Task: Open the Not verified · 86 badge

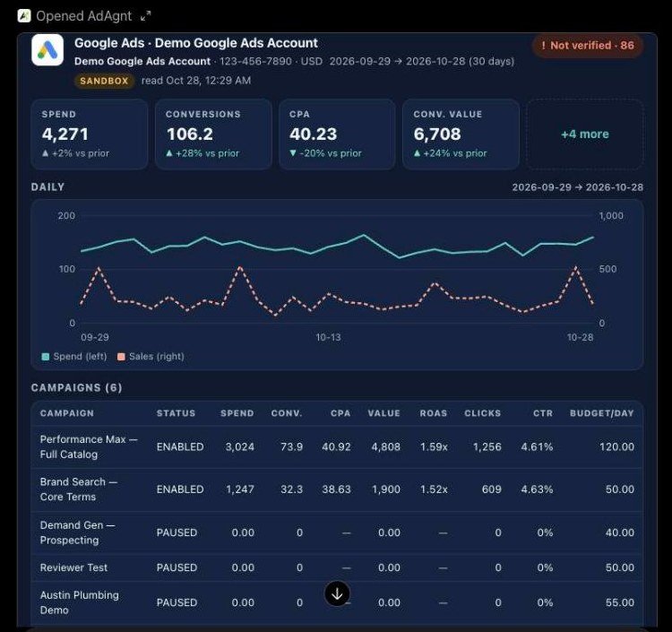Action: [x=588, y=46]
